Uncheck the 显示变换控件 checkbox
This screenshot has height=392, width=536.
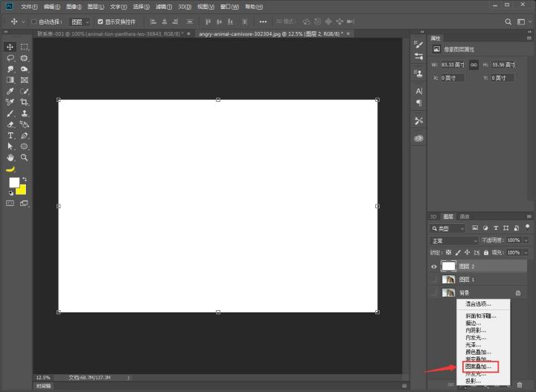(x=100, y=22)
